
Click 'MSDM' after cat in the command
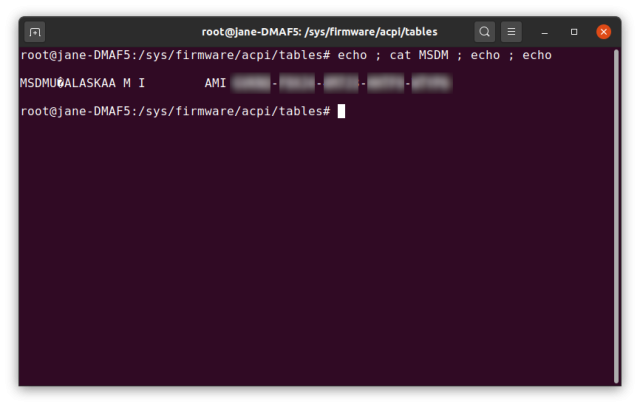click(x=433, y=55)
